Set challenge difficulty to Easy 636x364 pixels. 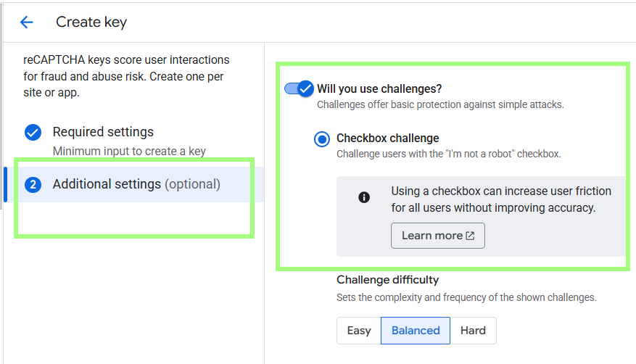coord(359,331)
